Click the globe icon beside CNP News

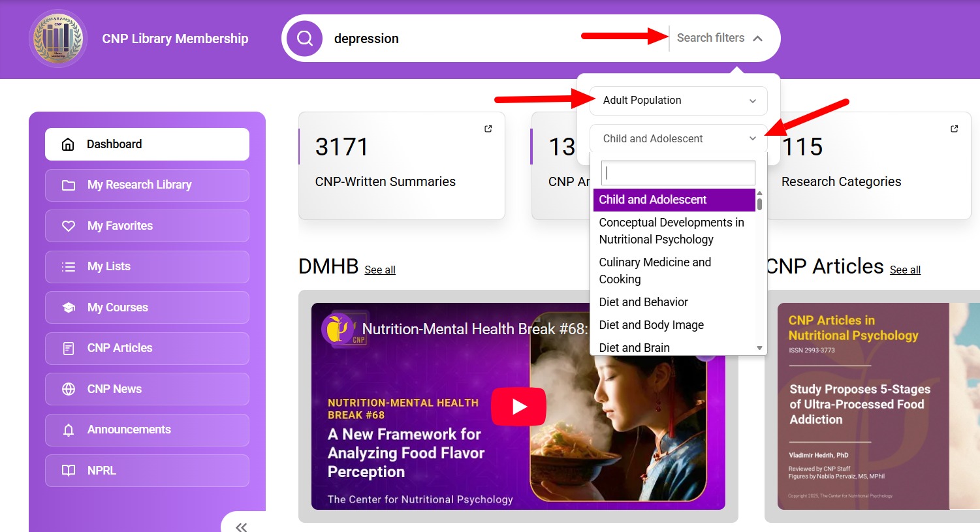click(69, 389)
